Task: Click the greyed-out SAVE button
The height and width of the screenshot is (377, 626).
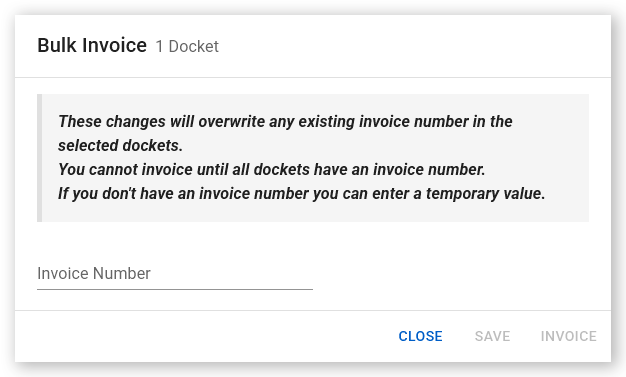Action: [492, 336]
